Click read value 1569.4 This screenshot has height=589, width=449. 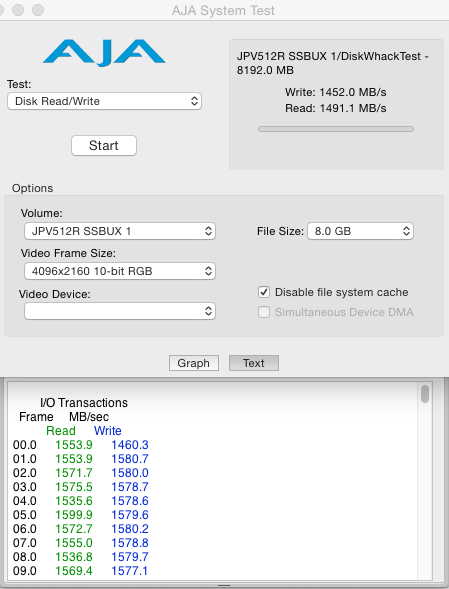pyautogui.click(x=74, y=571)
